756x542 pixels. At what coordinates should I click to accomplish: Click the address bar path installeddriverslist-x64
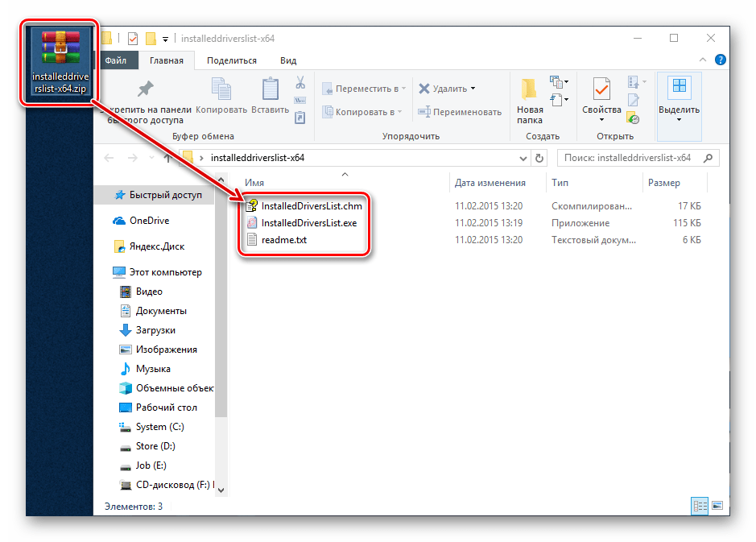click(258, 158)
